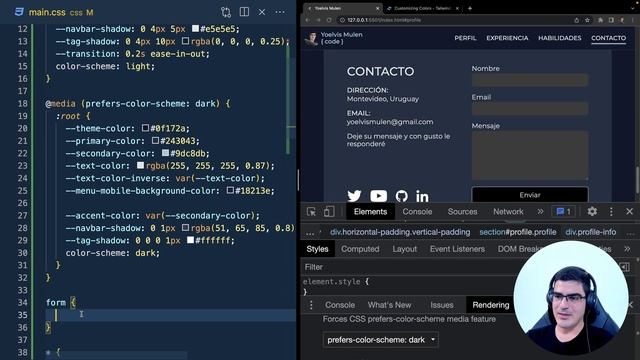The image size is (640, 360).
Task: Go back in browser history
Action: (x=308, y=20)
